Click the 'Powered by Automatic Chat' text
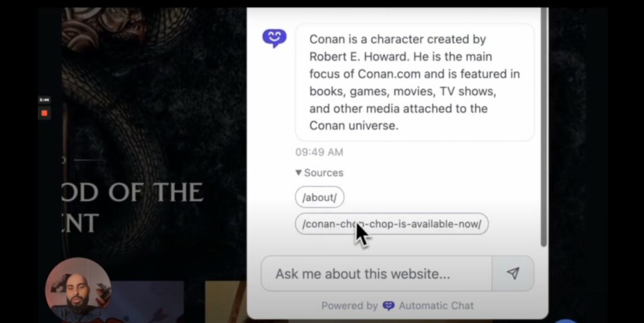Screen dimensions: 644x323 (397, 306)
